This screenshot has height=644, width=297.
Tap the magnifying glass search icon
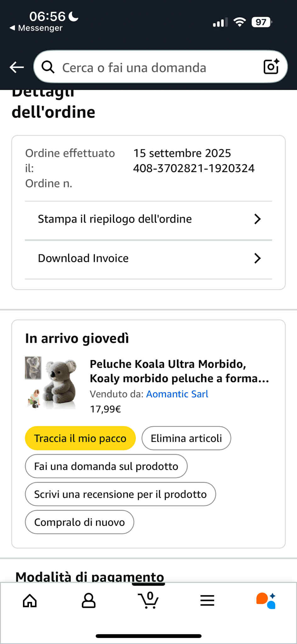coord(48,67)
